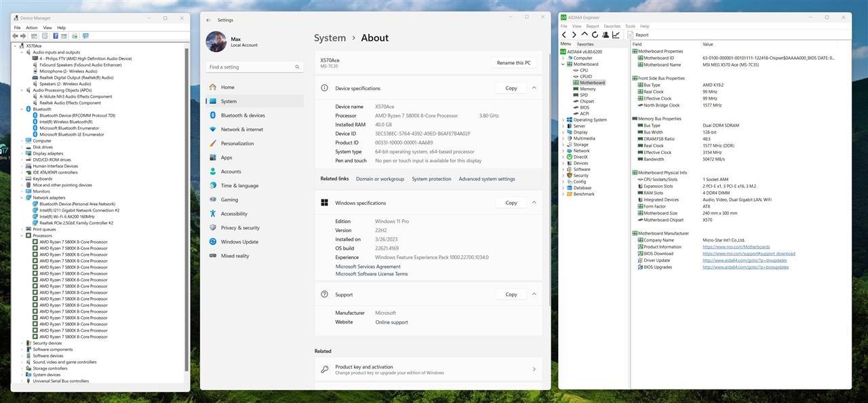Select Benchmark node in AIDA64 tree
Viewport: 868px width, 403px height.
(x=584, y=194)
